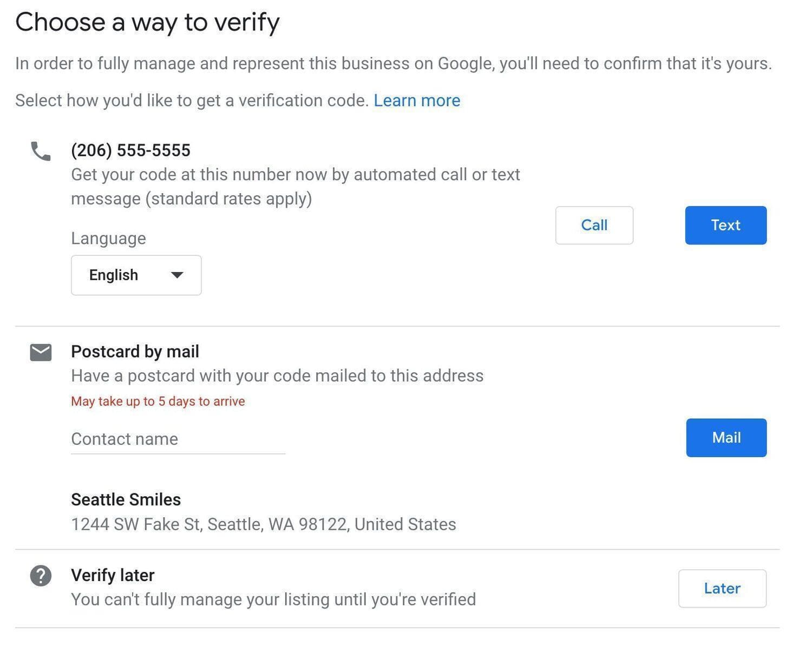
Task: Focus the Contact name input field
Action: coord(178,439)
